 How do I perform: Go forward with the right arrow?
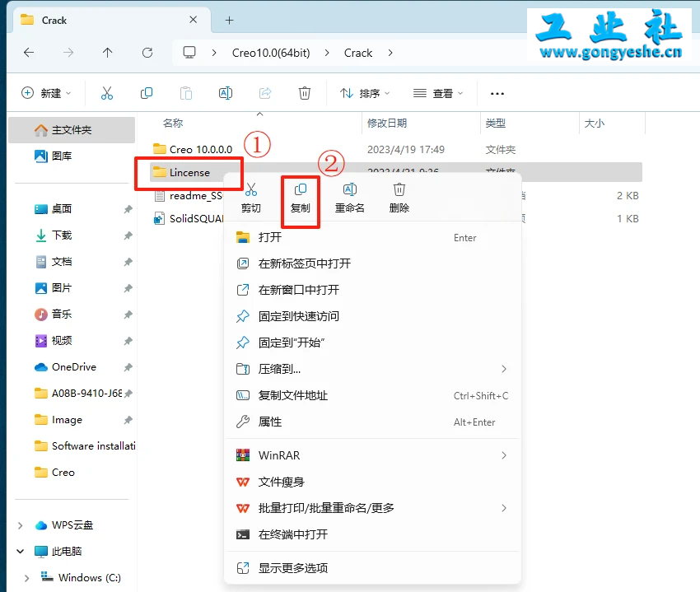pos(68,53)
